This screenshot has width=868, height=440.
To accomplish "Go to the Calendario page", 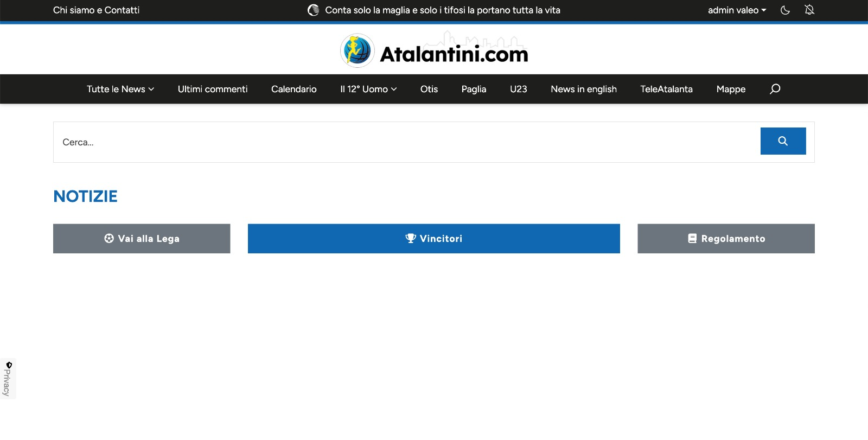I will [293, 89].
